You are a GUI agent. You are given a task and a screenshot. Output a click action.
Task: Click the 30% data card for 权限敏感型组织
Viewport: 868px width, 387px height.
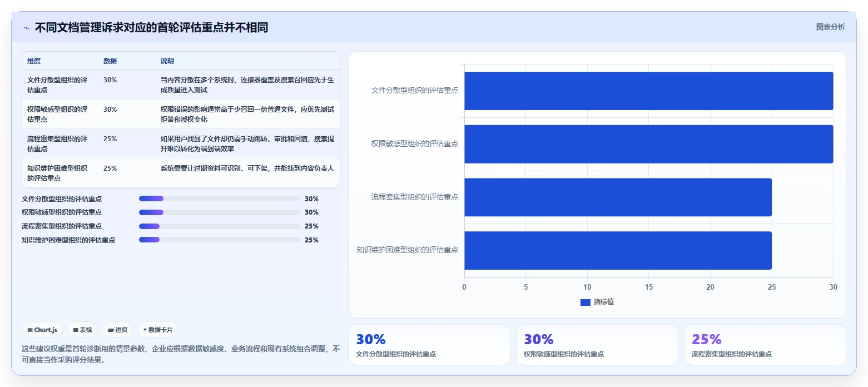[597, 345]
